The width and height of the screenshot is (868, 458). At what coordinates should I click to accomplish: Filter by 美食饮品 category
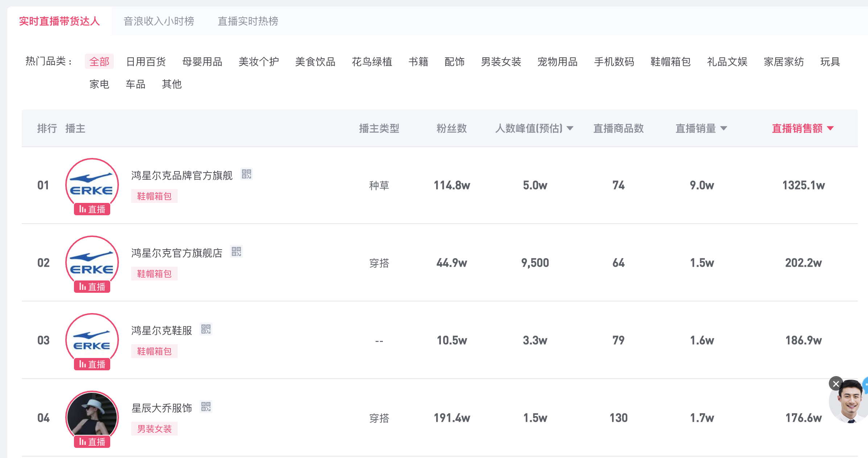315,62
